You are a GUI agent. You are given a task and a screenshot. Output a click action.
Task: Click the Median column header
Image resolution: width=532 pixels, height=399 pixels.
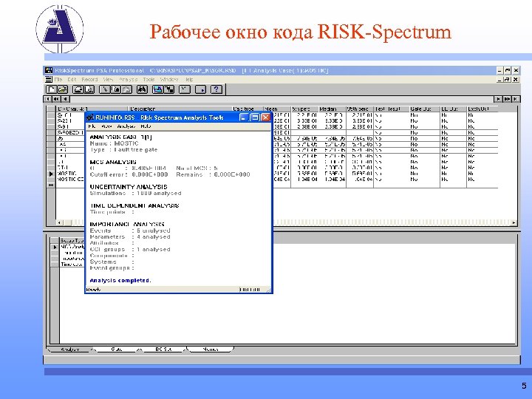tap(332, 109)
